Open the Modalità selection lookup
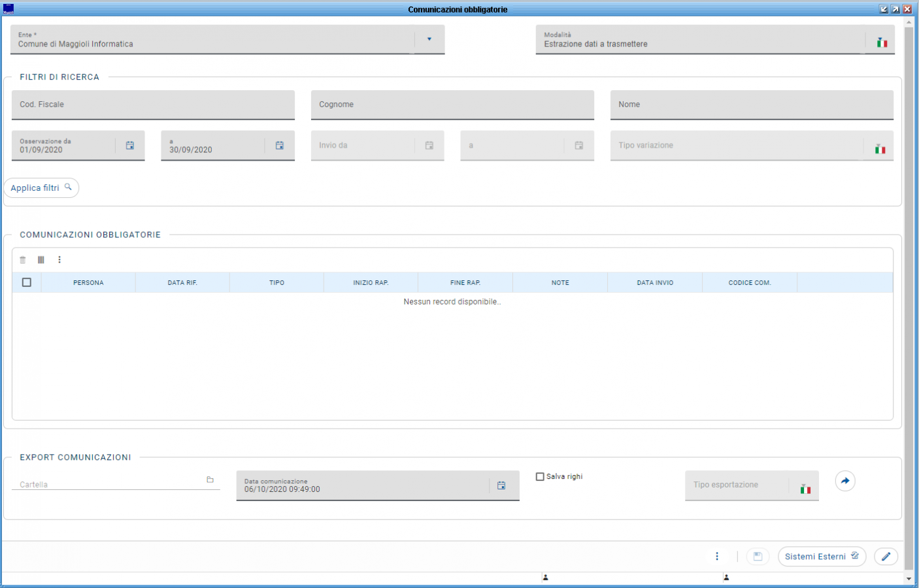919x588 pixels. tap(882, 42)
